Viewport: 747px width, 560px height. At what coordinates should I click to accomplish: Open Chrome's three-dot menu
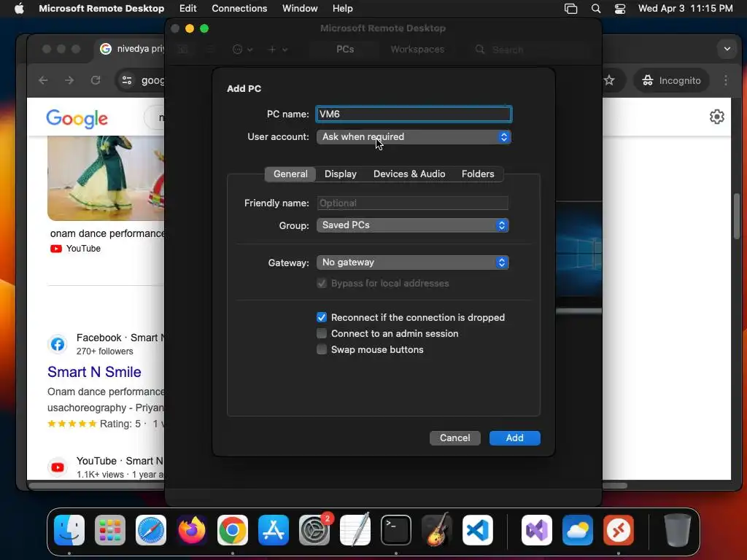[x=726, y=80]
